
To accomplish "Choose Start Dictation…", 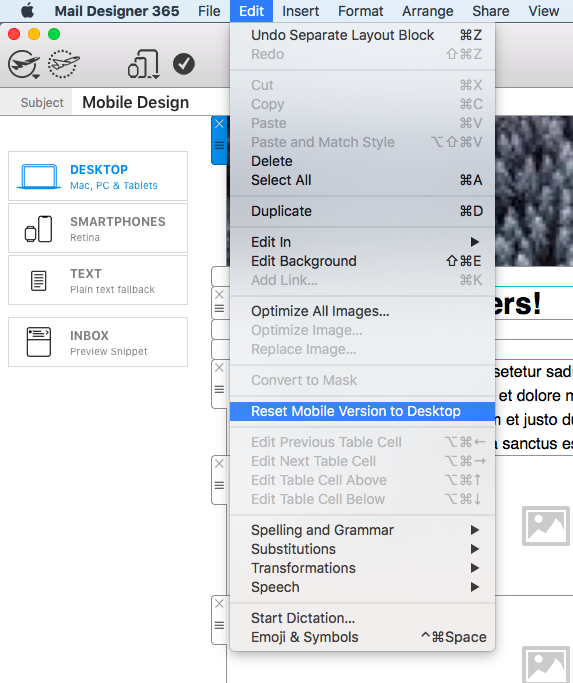I will click(363, 618).
